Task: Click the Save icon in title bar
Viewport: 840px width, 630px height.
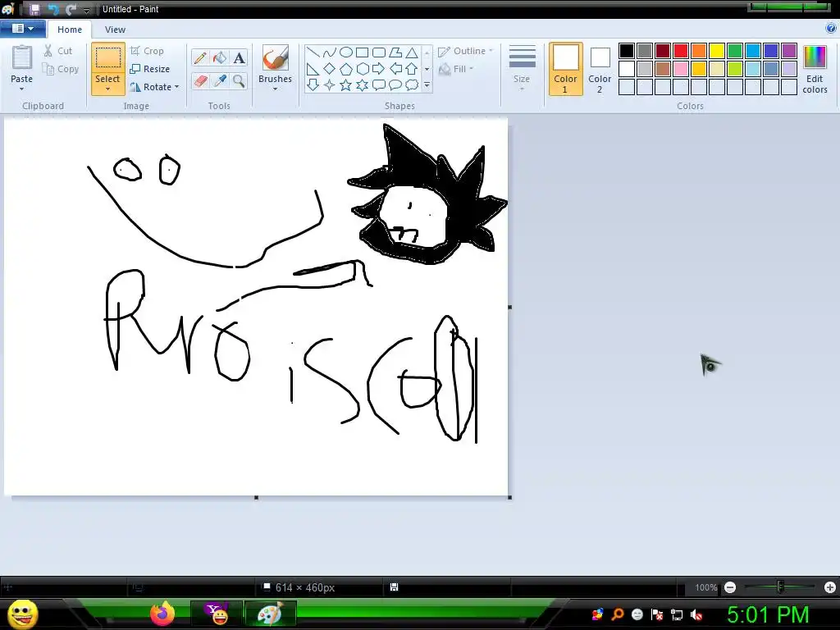Action: [x=34, y=9]
